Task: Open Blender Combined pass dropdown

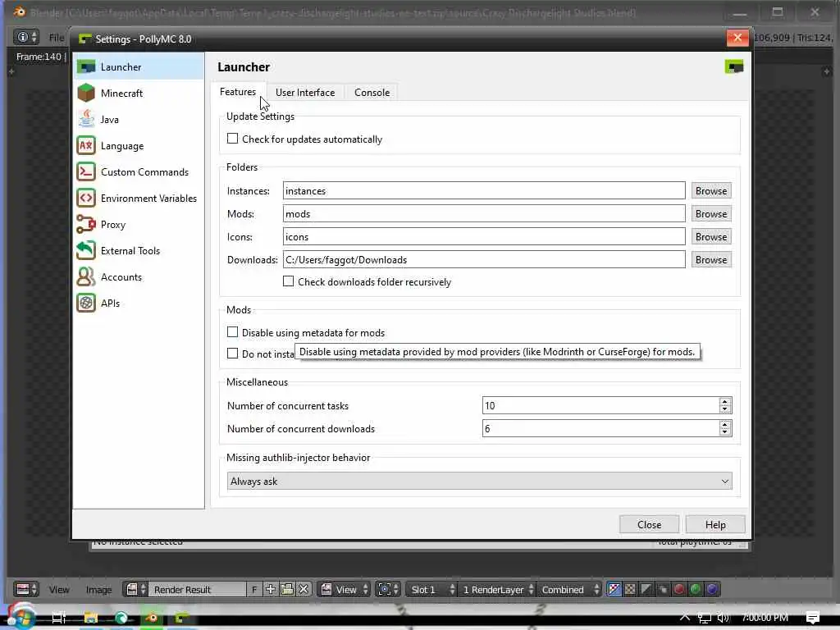Action: 569,589
